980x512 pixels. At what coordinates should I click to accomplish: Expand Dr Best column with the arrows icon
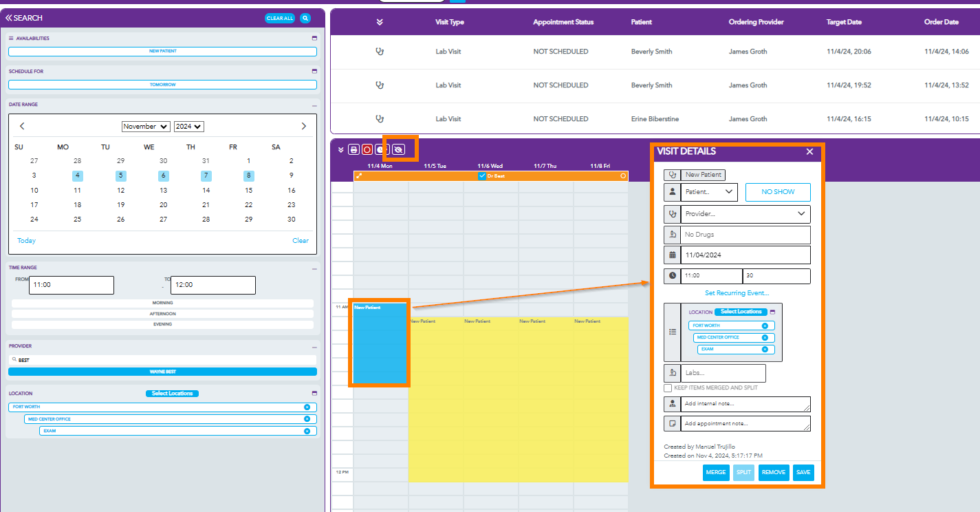pos(359,176)
